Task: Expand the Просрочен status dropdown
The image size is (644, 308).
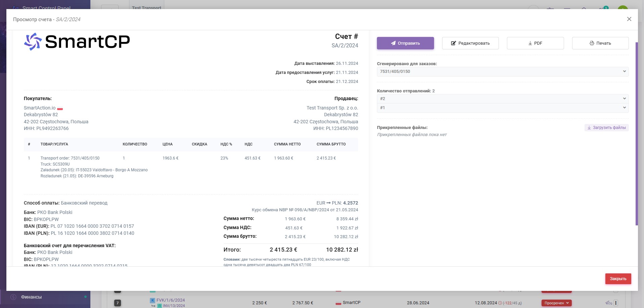Action: [x=567, y=303]
